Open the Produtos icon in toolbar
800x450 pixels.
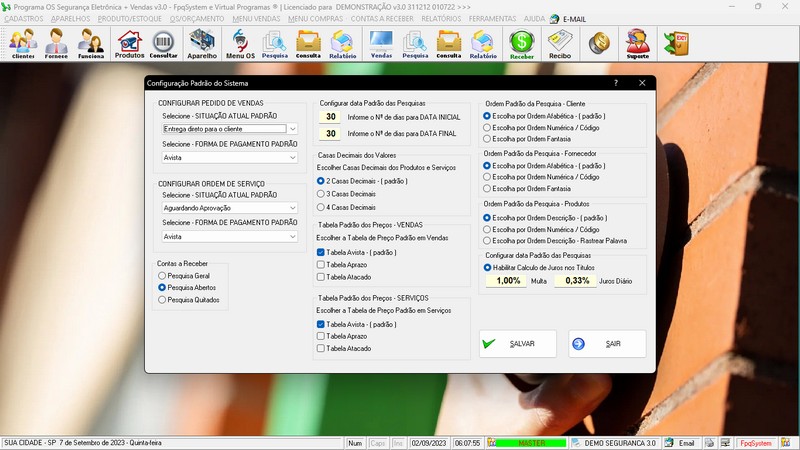pos(129,43)
